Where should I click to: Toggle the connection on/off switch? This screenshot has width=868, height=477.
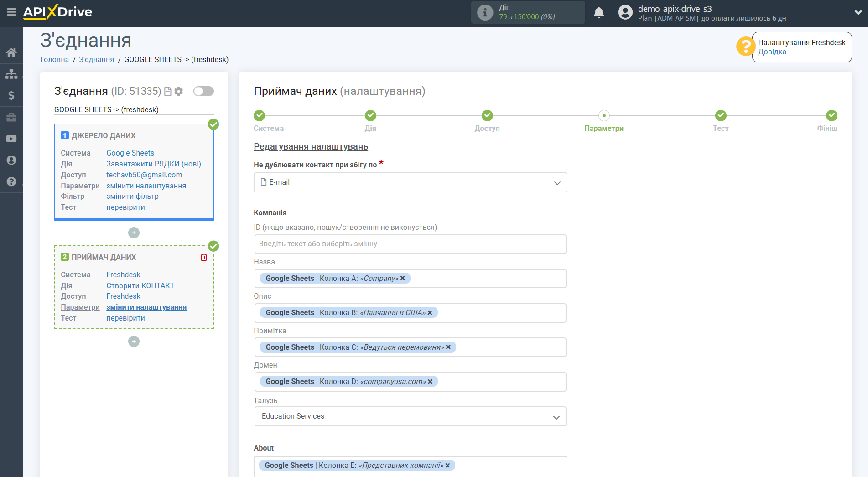(x=203, y=91)
